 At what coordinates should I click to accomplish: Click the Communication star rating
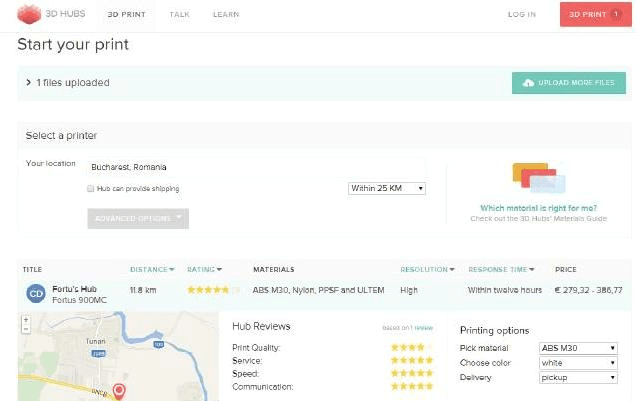[412, 386]
